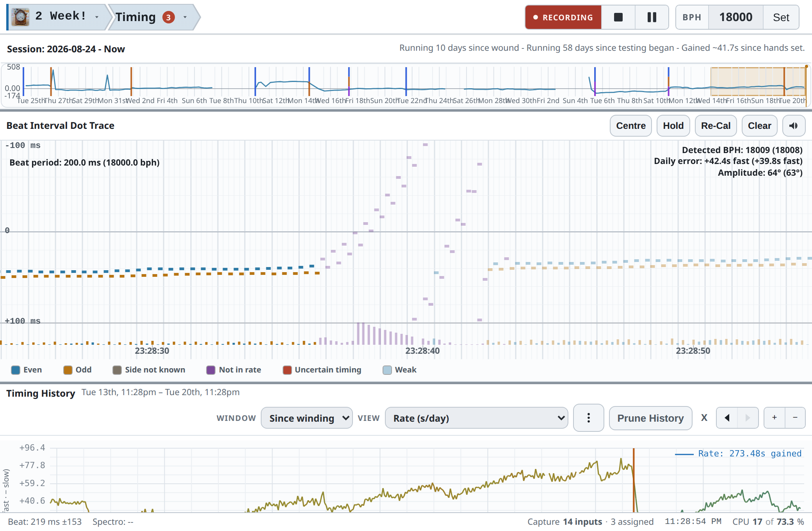Click the 'Gained ~41.7s since hands set' summary text
This screenshot has width=812, height=531.
[x=743, y=48]
